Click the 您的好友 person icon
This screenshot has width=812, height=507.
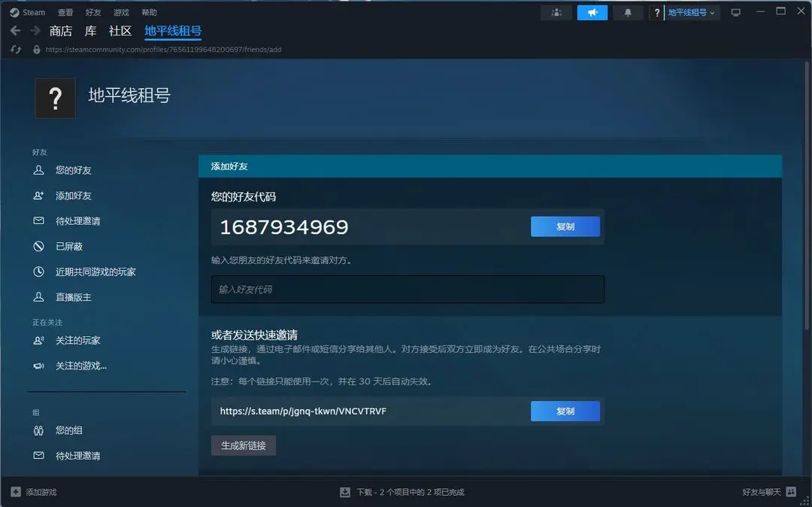point(38,170)
